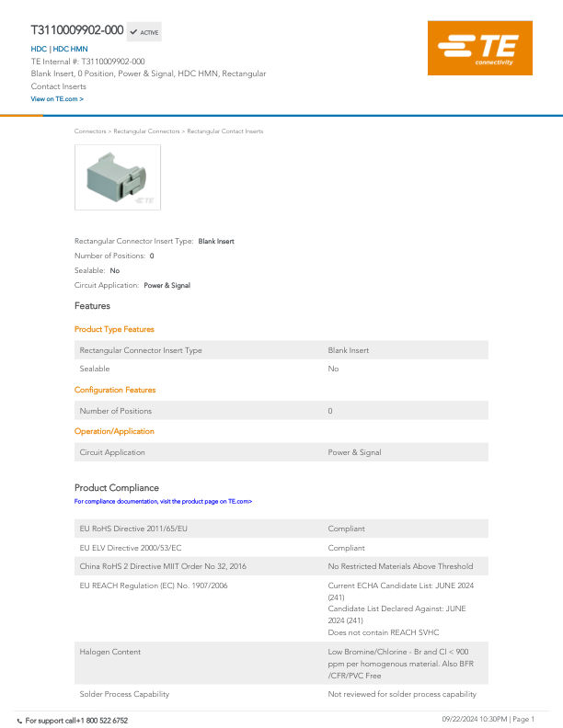Select Rectangular Connector Insert Type table row label

pos(141,350)
